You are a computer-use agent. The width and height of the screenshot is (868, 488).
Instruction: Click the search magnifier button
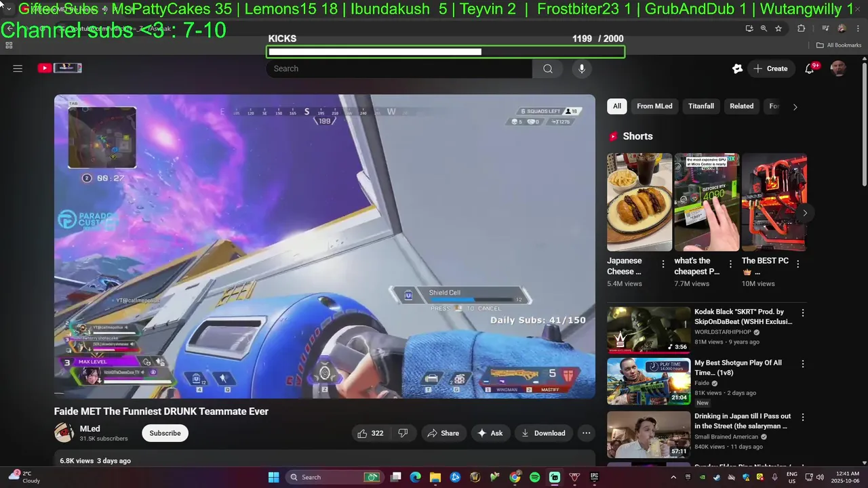548,68
